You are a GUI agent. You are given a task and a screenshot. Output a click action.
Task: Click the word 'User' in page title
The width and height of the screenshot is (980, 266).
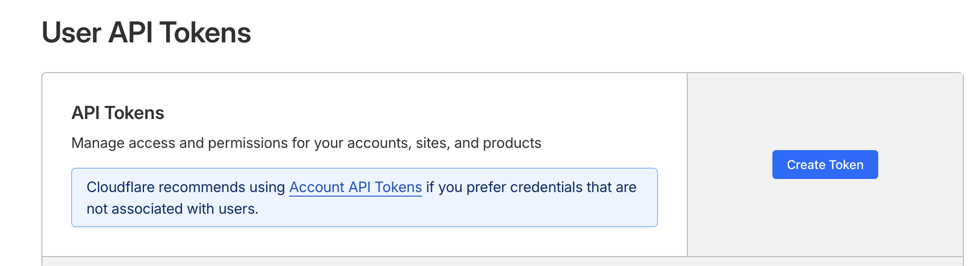[x=71, y=33]
